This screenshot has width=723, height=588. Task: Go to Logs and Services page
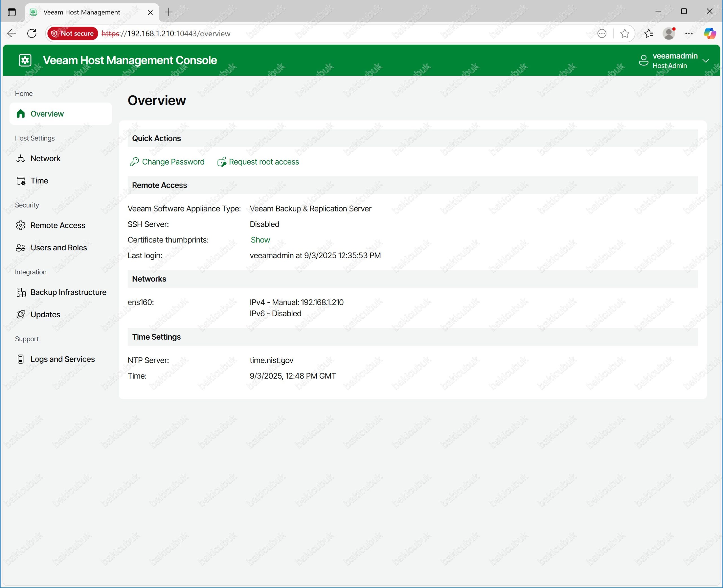tap(61, 359)
